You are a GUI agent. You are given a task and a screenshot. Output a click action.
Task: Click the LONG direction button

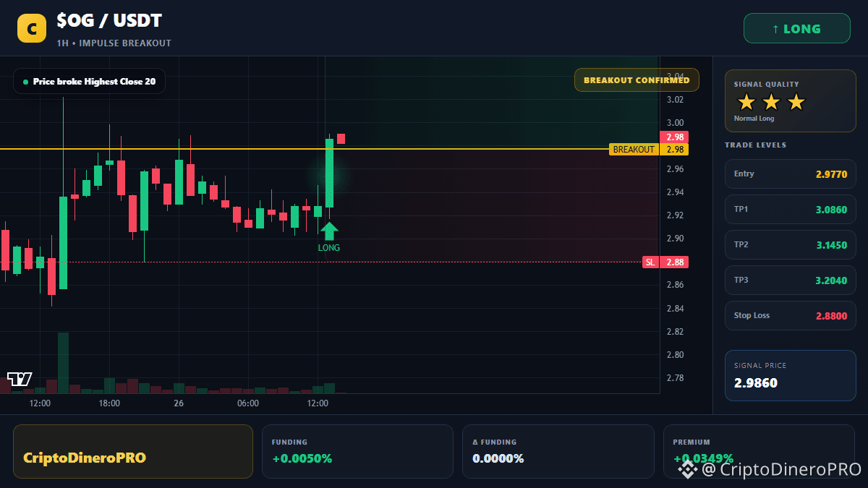[797, 29]
